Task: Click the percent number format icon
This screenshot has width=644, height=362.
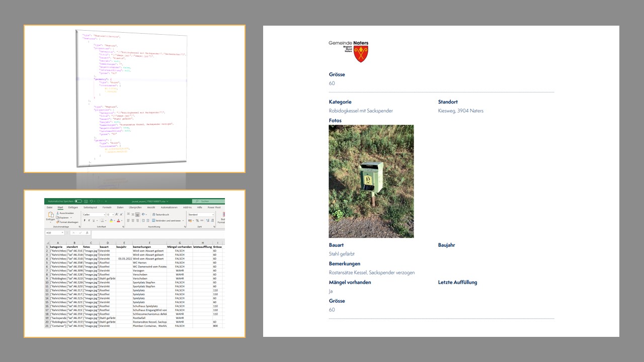Action: tap(198, 220)
